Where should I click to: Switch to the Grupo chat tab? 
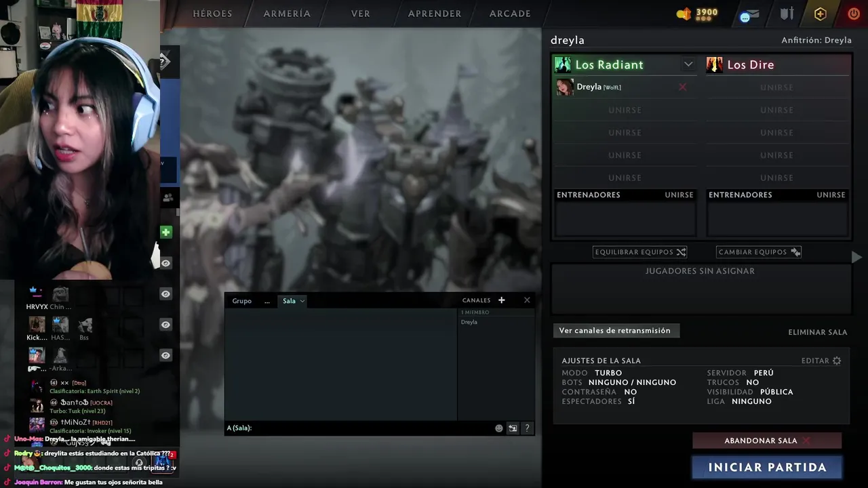click(242, 301)
